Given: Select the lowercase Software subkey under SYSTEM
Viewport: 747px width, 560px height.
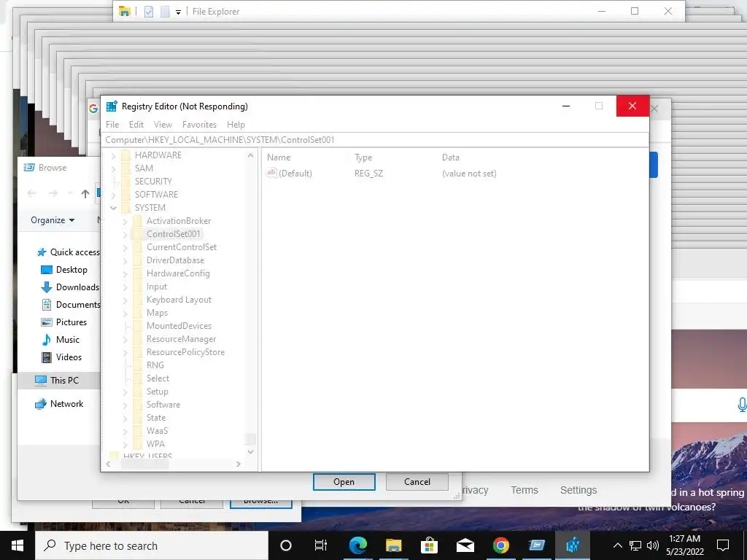Looking at the screenshot, I should pos(163,404).
